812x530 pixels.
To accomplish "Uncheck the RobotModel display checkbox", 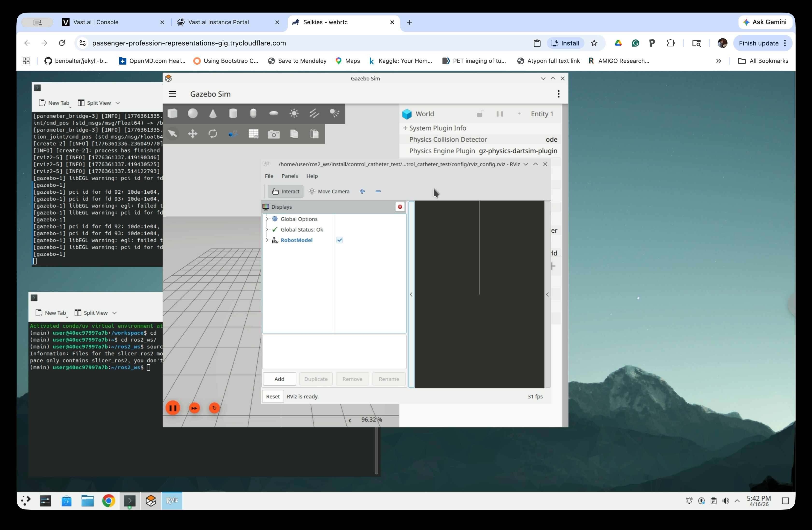I will [339, 240].
